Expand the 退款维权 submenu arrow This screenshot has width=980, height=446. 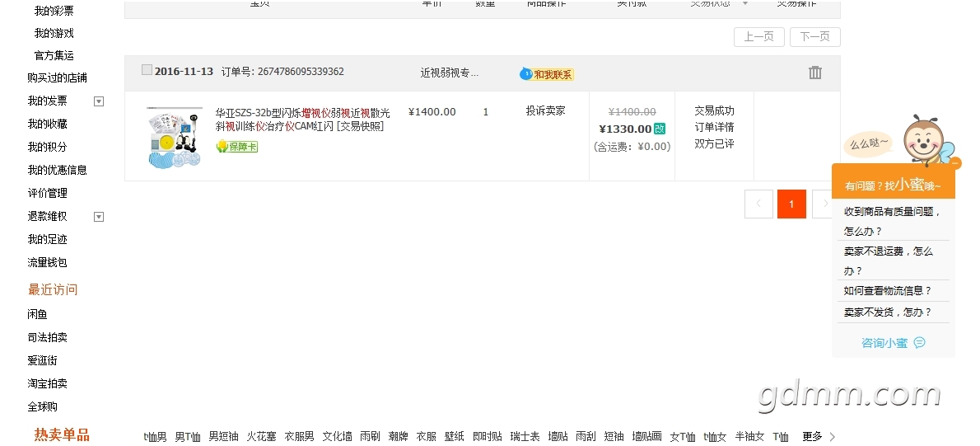[x=99, y=217]
